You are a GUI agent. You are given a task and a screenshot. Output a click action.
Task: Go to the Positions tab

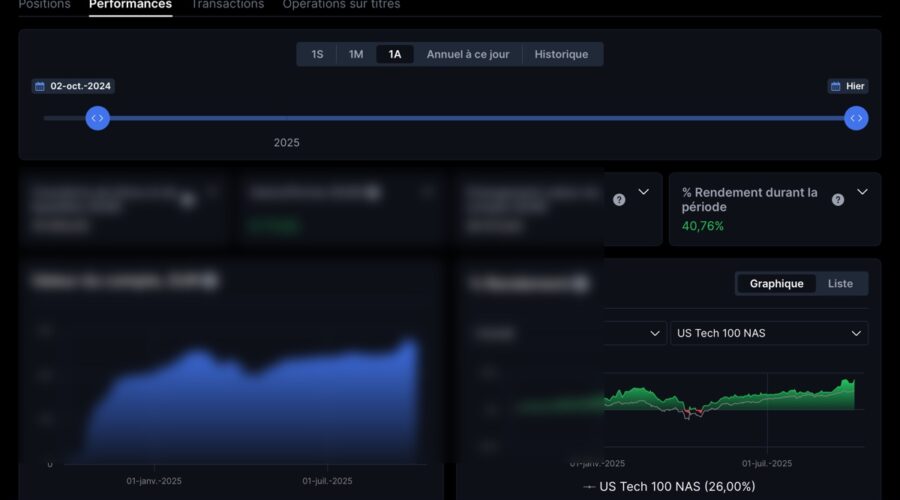(45, 5)
